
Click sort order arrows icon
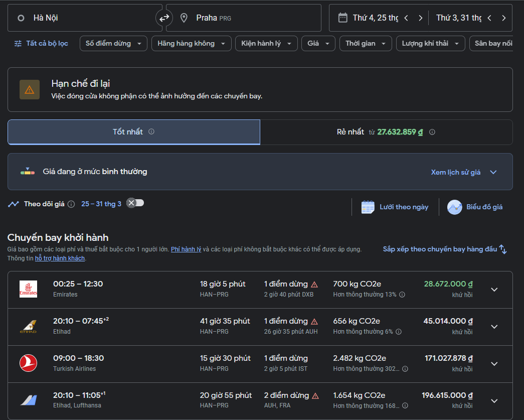pos(503,249)
